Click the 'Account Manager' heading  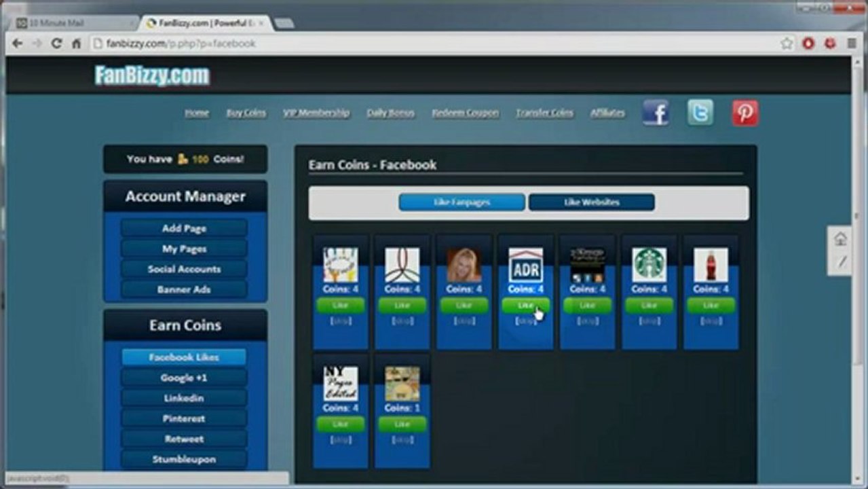(185, 197)
